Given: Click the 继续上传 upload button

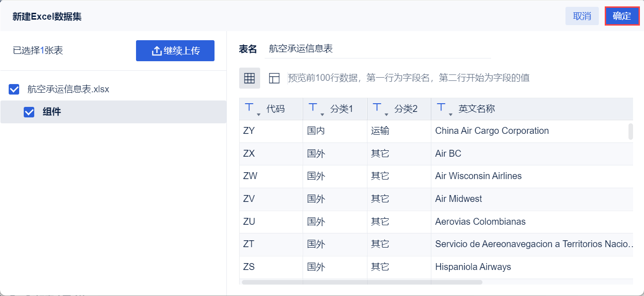Looking at the screenshot, I should (x=175, y=51).
